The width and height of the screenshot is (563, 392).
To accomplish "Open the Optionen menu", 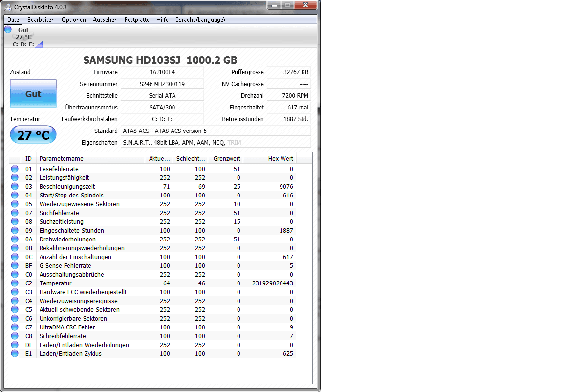I will point(74,20).
